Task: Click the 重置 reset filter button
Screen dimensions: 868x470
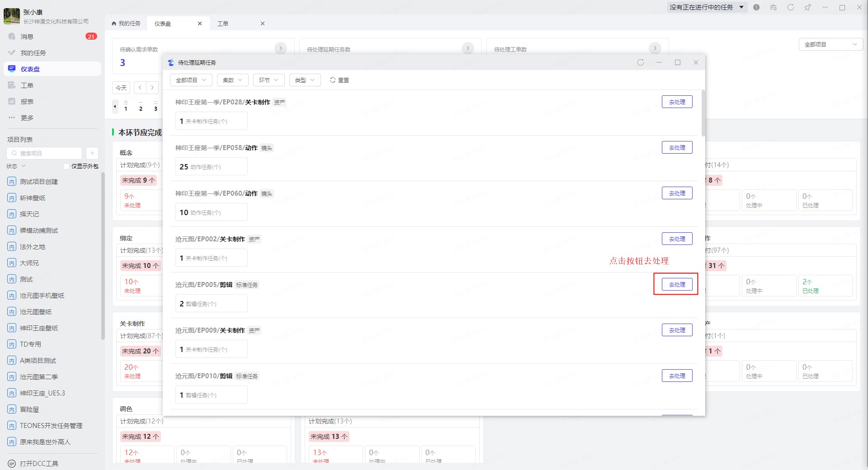Action: (339, 80)
